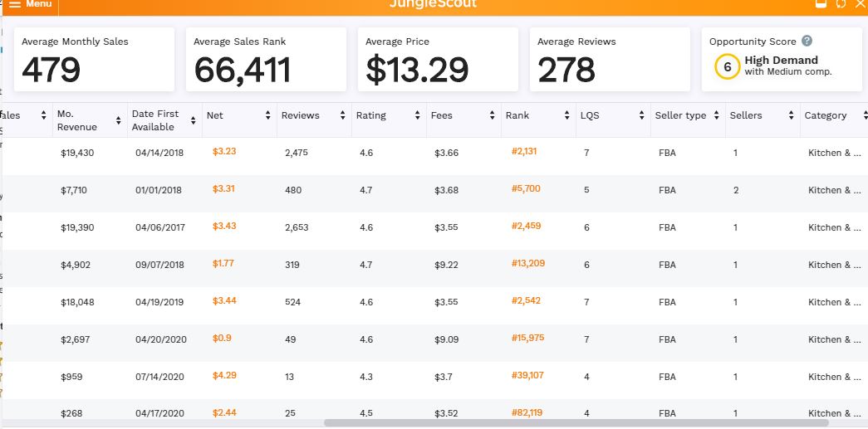
Task: Click the sort arrows on Date First Available
Action: (x=193, y=115)
